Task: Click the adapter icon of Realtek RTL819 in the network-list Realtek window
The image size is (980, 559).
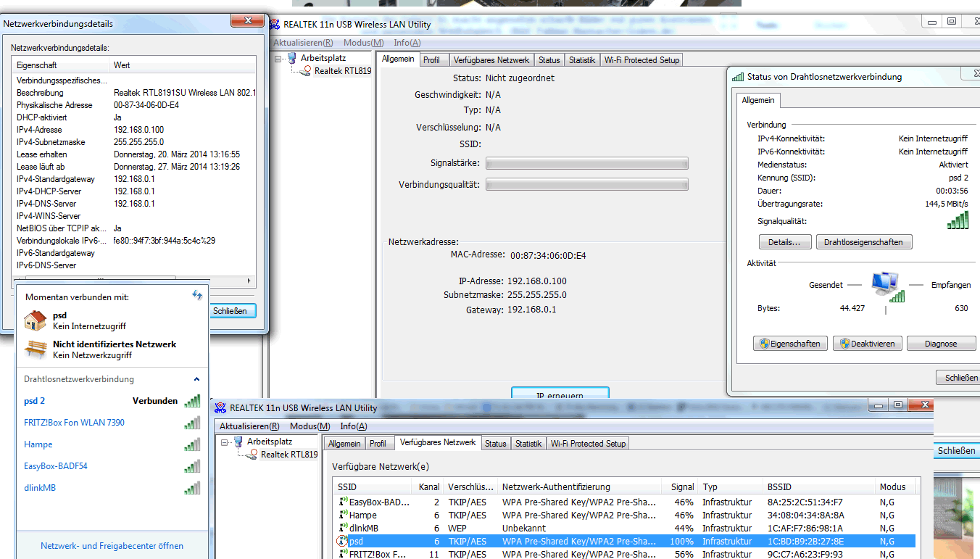Action: coord(252,455)
